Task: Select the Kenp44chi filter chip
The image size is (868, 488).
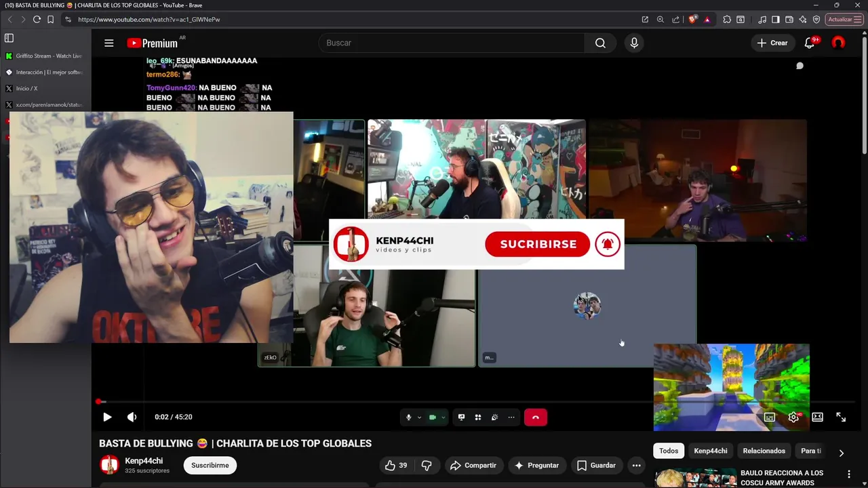Action: coord(711,451)
